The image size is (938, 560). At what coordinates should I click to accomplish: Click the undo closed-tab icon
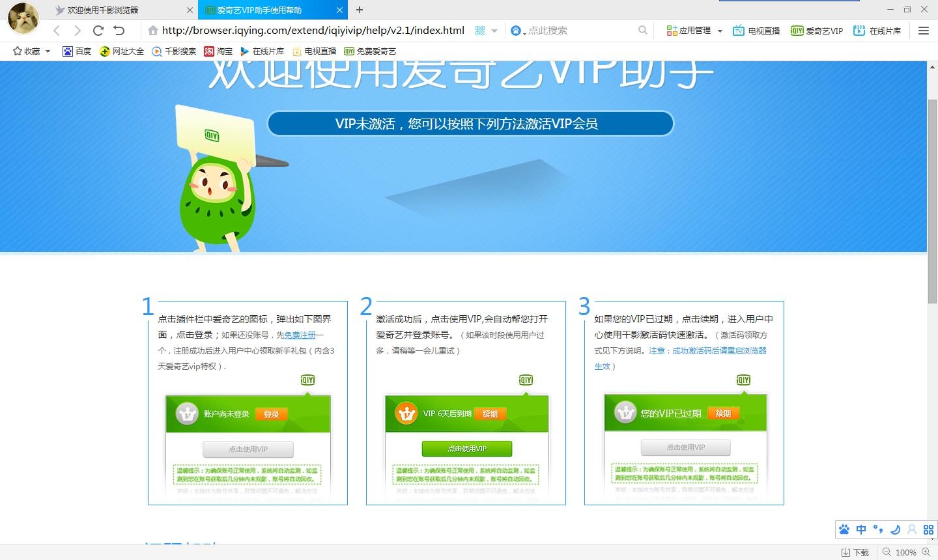coord(119,31)
